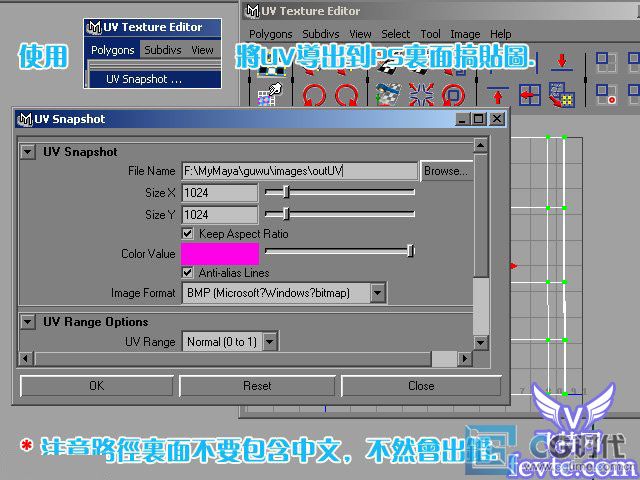Click the Close button in UV Snapshot dialog
Screen dimensions: 640x480
[x=421, y=386]
